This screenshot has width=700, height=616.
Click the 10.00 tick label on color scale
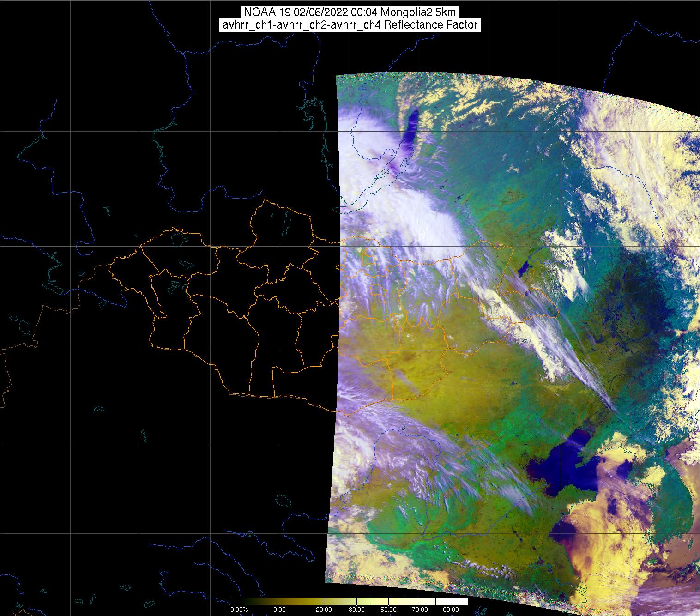click(277, 610)
